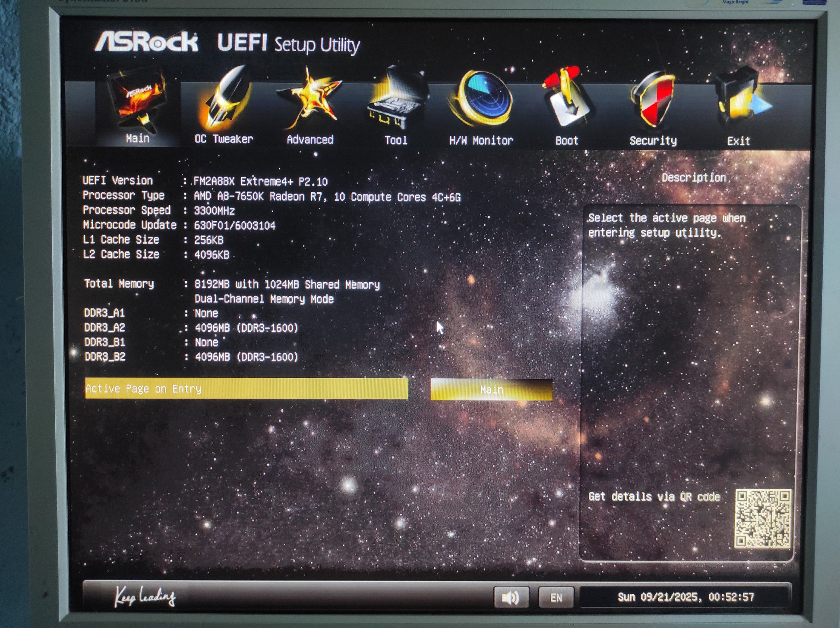Image resolution: width=840 pixels, height=628 pixels.
Task: Click the ASRock logo in header
Action: click(x=146, y=42)
